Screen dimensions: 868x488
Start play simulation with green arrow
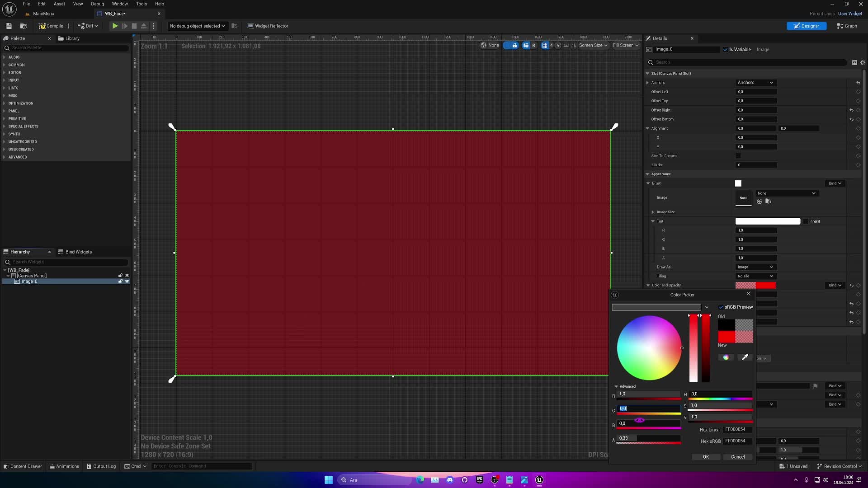coord(115,26)
